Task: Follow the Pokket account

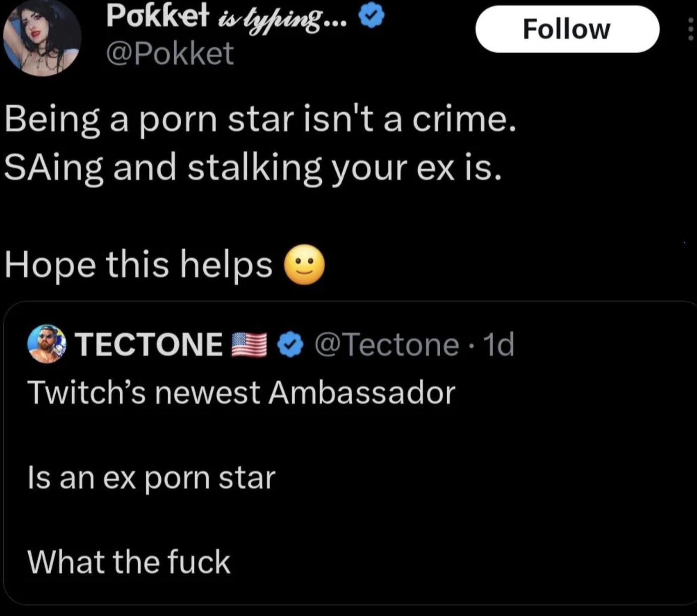Action: click(x=567, y=29)
